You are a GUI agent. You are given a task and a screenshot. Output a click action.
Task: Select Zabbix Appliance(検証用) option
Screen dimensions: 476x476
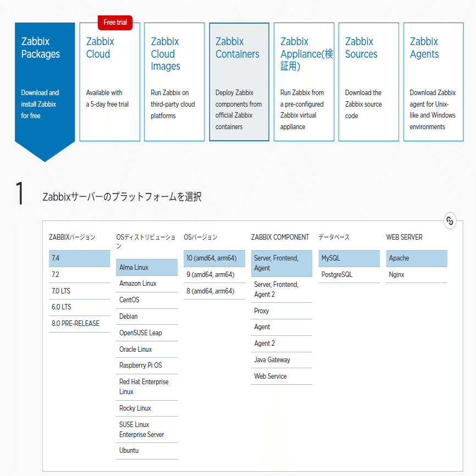click(x=304, y=81)
